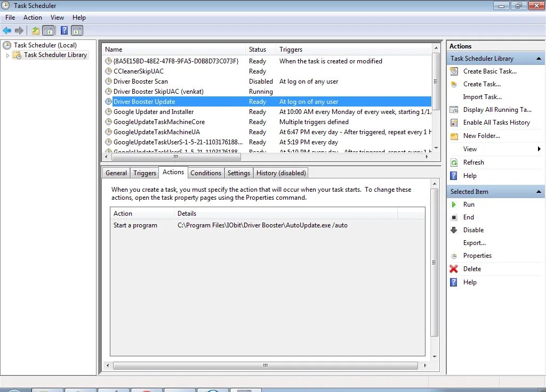Click the Back arrow toolbar icon

pyautogui.click(x=7, y=30)
